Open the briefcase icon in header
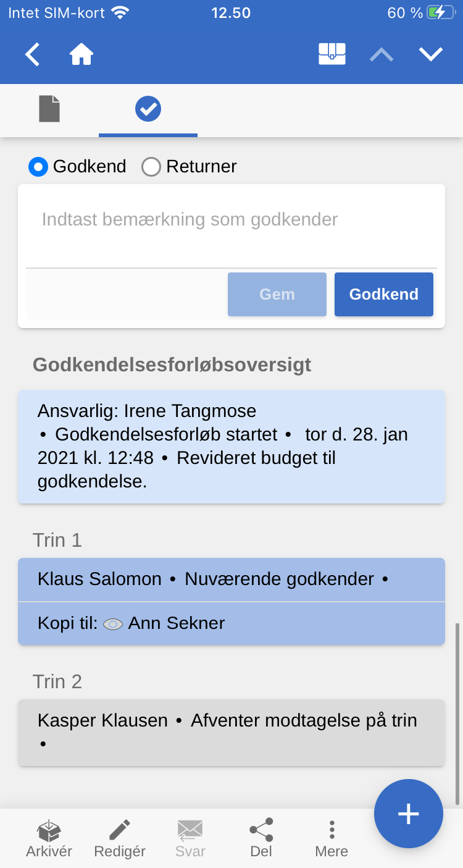 [332, 55]
